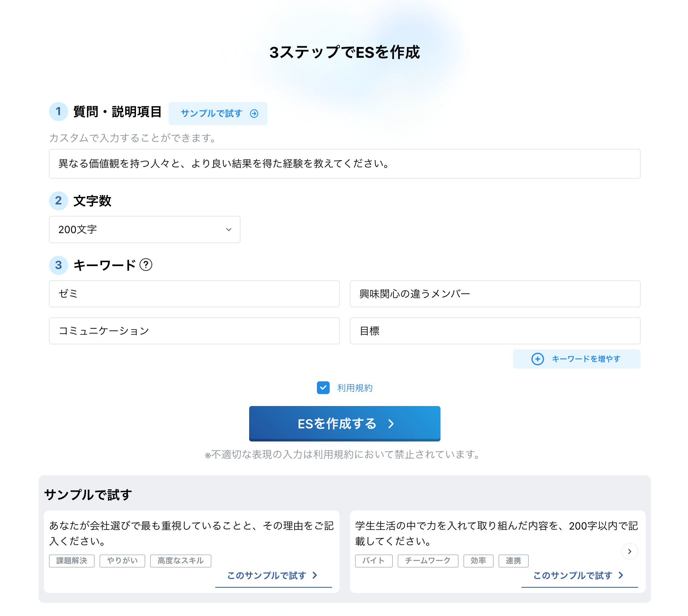Click the ESを作成する submit button
The image size is (688, 616).
coord(345,424)
